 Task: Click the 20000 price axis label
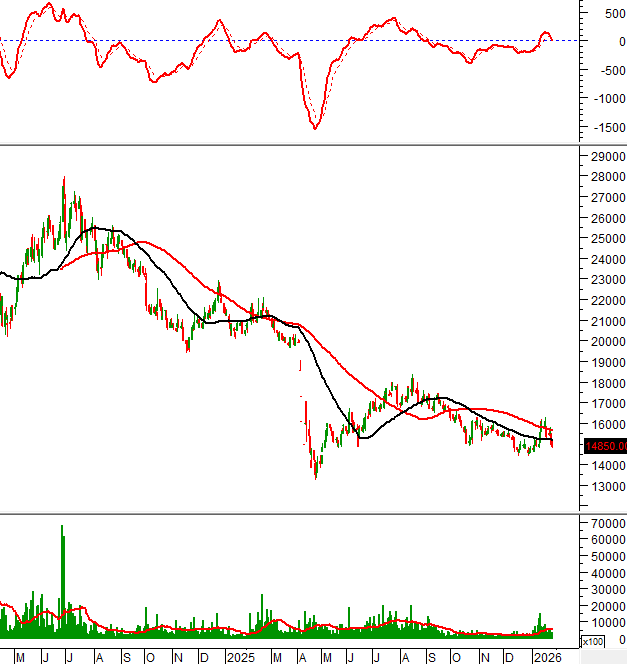coord(606,342)
